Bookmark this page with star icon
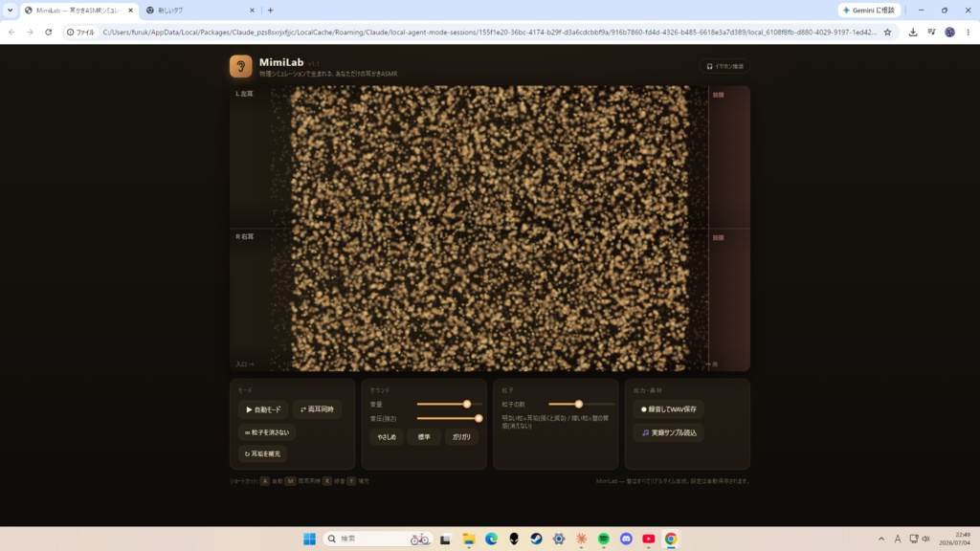980x551 pixels. point(887,32)
